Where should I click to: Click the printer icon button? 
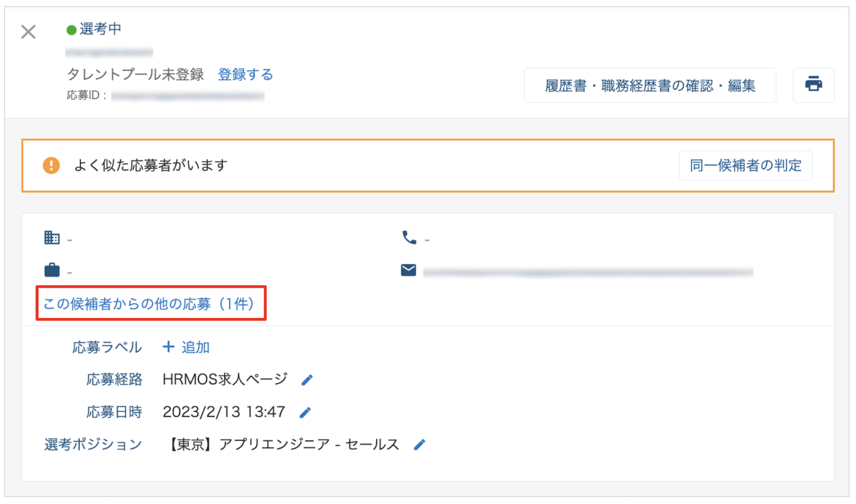click(813, 85)
